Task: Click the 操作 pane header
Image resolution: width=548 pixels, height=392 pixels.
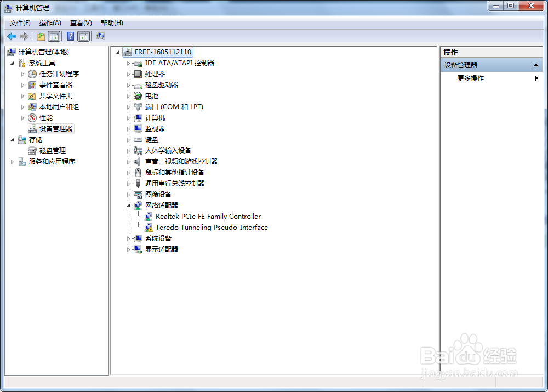Action: (x=491, y=53)
